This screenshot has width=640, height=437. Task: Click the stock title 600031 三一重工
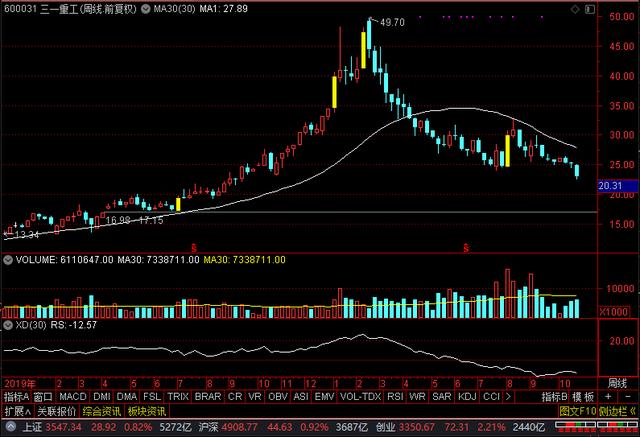point(70,9)
